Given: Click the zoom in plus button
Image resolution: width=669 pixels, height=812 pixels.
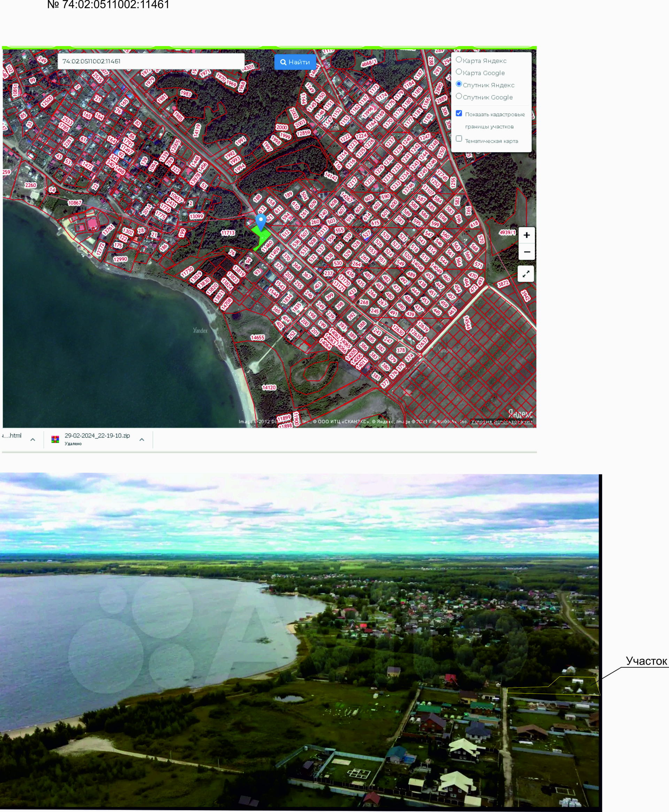Looking at the screenshot, I should (526, 235).
